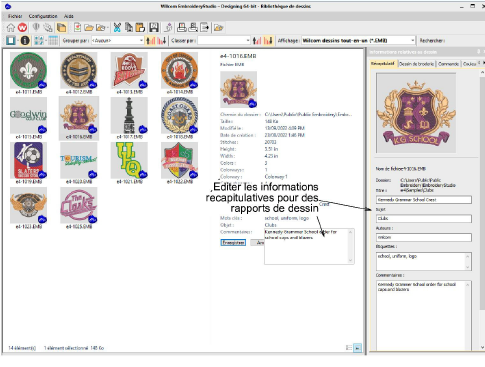Select the e4-1011.EMB fleur-de-lis thumbnail
The image size is (485, 367).
[28, 70]
